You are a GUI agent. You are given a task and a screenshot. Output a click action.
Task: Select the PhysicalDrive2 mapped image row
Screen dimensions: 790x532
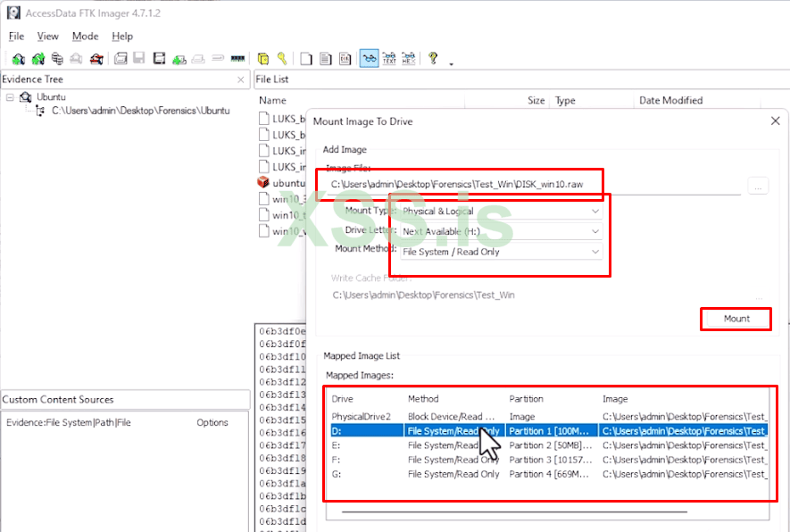549,417
